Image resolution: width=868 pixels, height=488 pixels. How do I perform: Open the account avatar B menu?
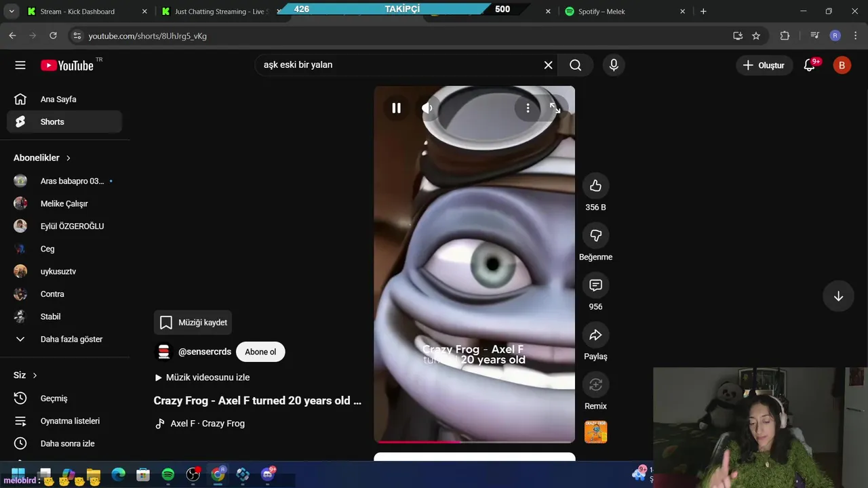click(x=842, y=65)
